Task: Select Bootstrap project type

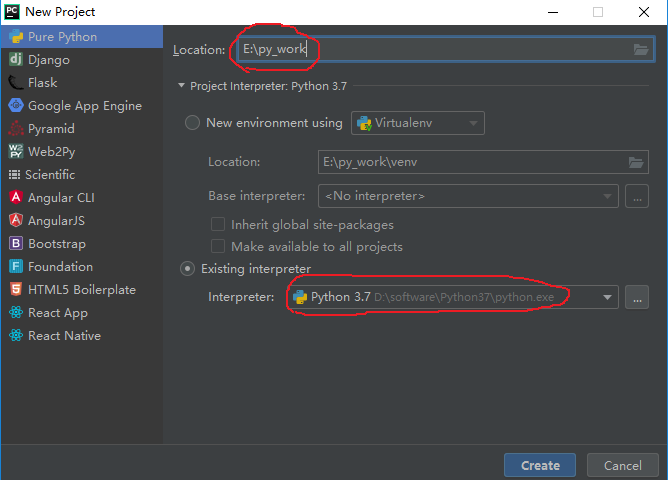Action: pos(82,244)
